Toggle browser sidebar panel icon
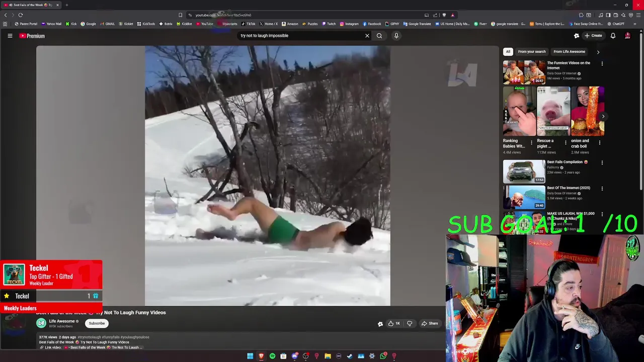Viewport: 644px width, 362px height. coord(608,15)
